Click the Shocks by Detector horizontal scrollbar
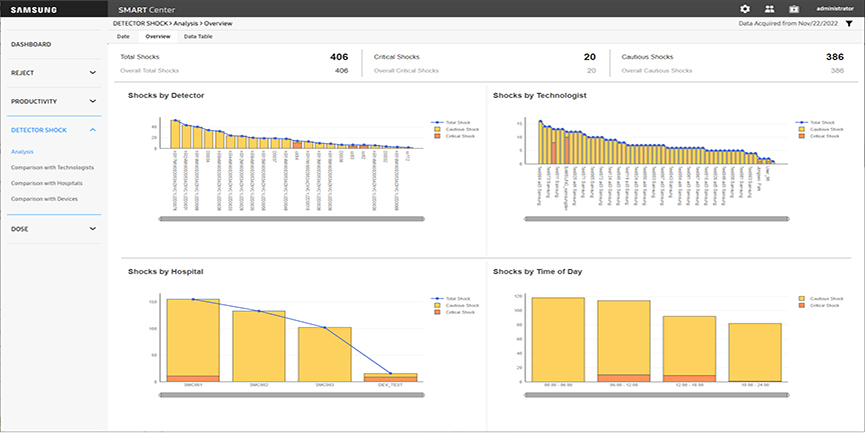 (x=292, y=219)
